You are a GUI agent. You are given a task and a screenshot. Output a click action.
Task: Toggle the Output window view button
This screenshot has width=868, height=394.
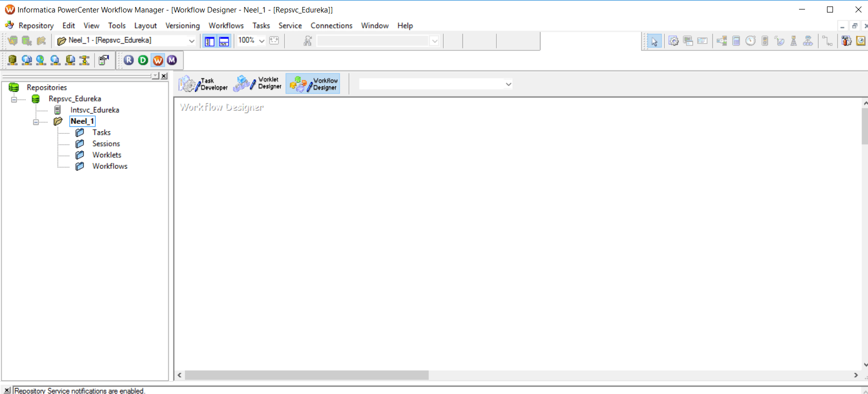tap(224, 41)
